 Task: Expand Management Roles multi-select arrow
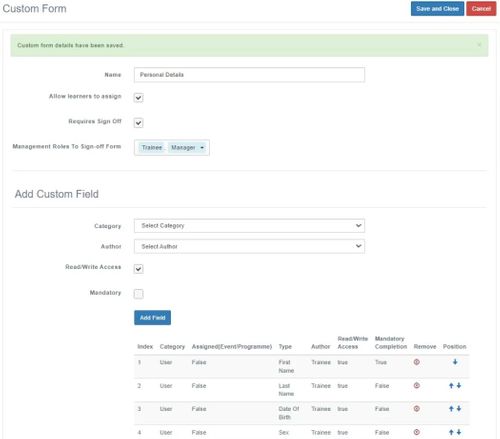[202, 148]
